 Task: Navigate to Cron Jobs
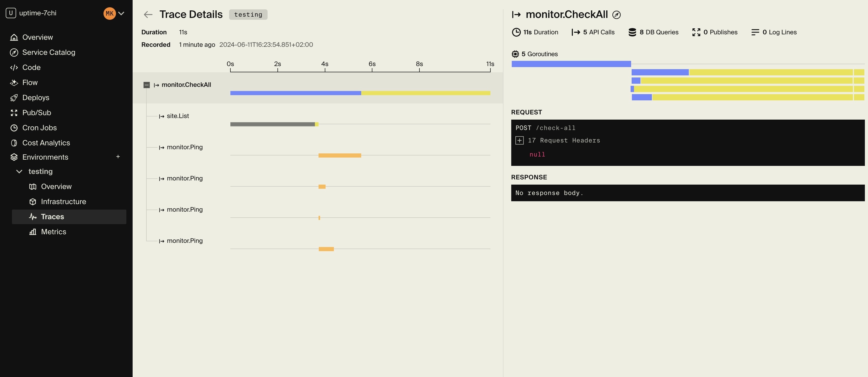click(x=39, y=128)
